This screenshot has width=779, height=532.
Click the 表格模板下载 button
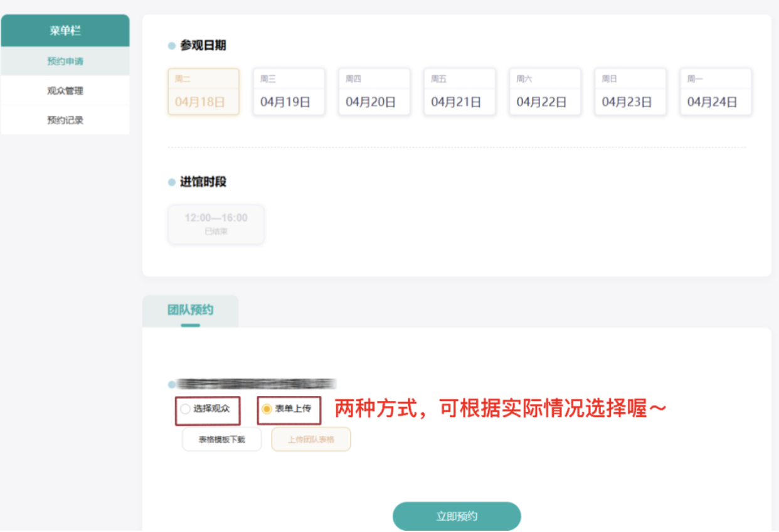click(x=221, y=439)
